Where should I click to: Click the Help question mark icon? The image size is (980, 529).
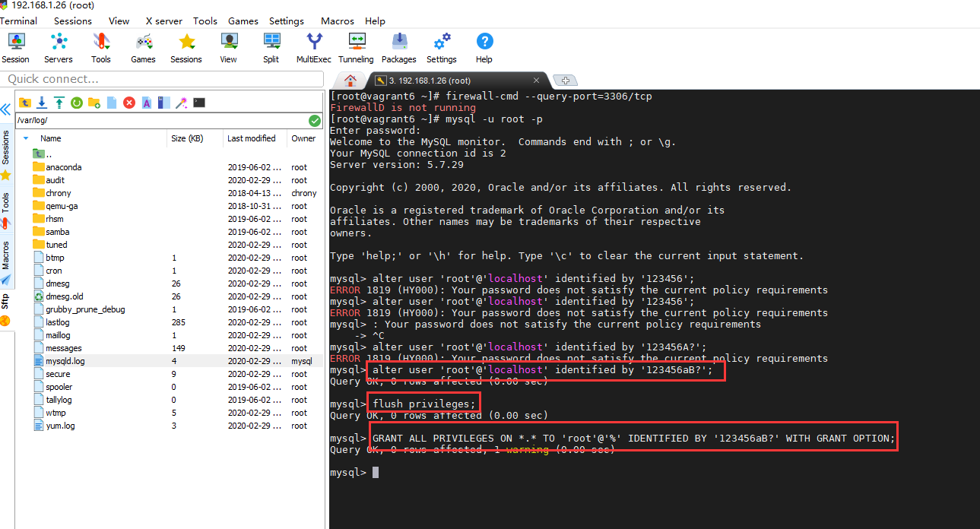[x=484, y=48]
